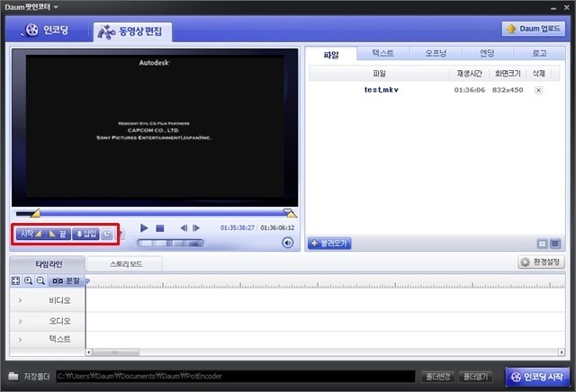576x392 pixels.
Task: Click the 불러오기 load button
Action: point(329,244)
